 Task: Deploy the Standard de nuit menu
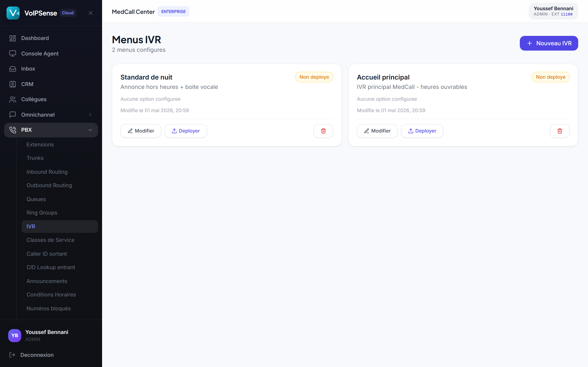pos(186,131)
